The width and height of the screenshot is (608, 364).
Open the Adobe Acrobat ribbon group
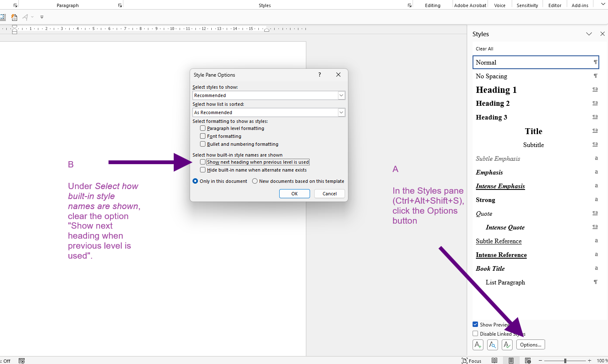click(470, 5)
